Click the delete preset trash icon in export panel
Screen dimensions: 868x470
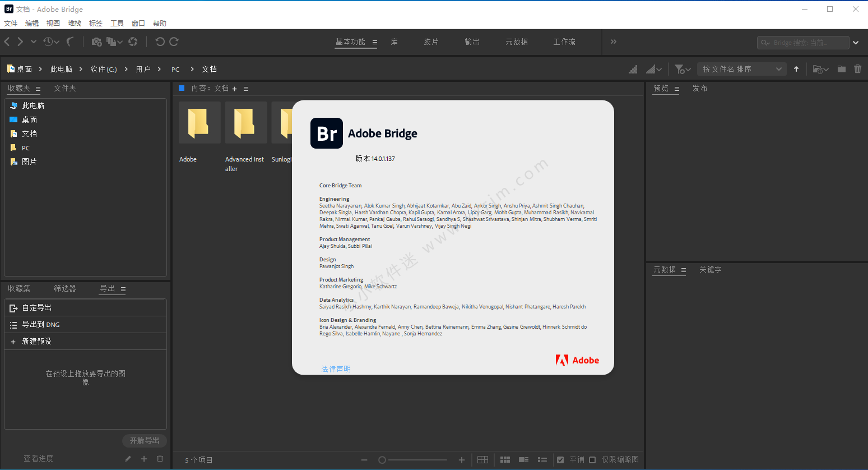(x=160, y=458)
